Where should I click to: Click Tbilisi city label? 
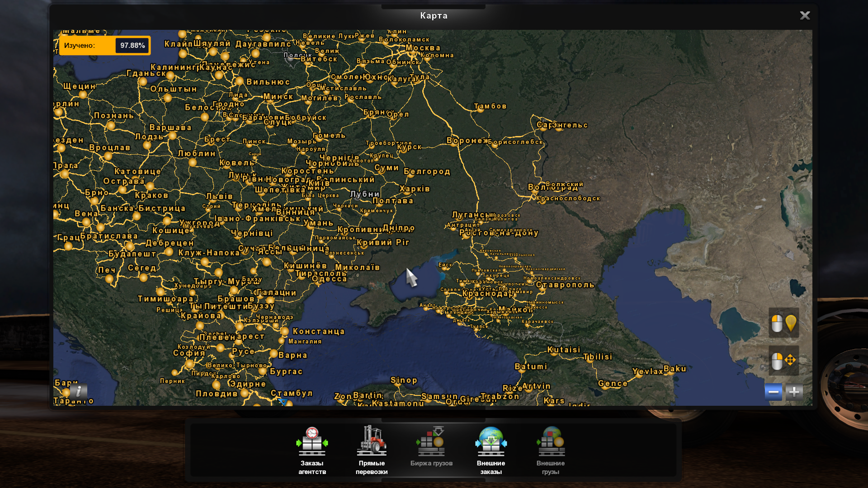[598, 357]
